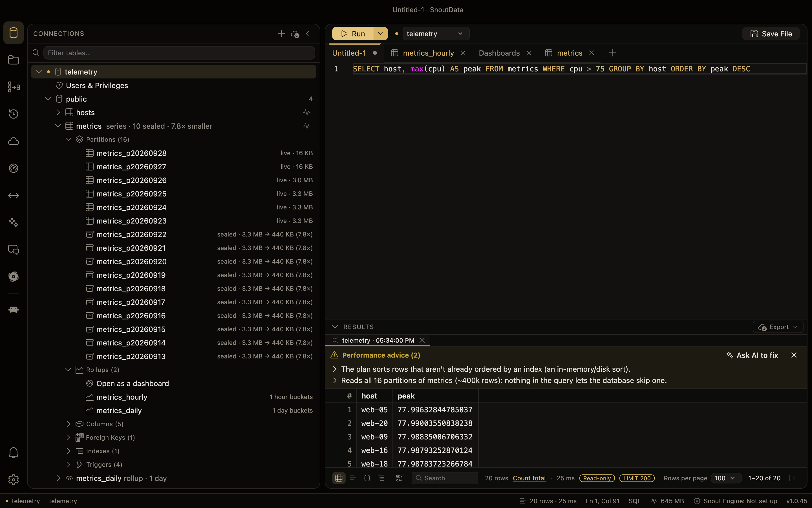Image resolution: width=812 pixels, height=508 pixels.
Task: Expand the Indexes (1) node
Action: click(69, 451)
